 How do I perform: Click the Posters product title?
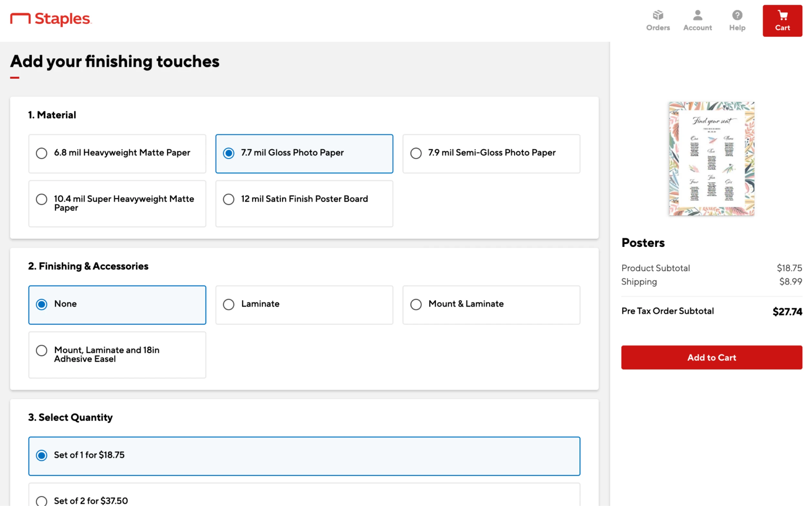[x=642, y=243]
